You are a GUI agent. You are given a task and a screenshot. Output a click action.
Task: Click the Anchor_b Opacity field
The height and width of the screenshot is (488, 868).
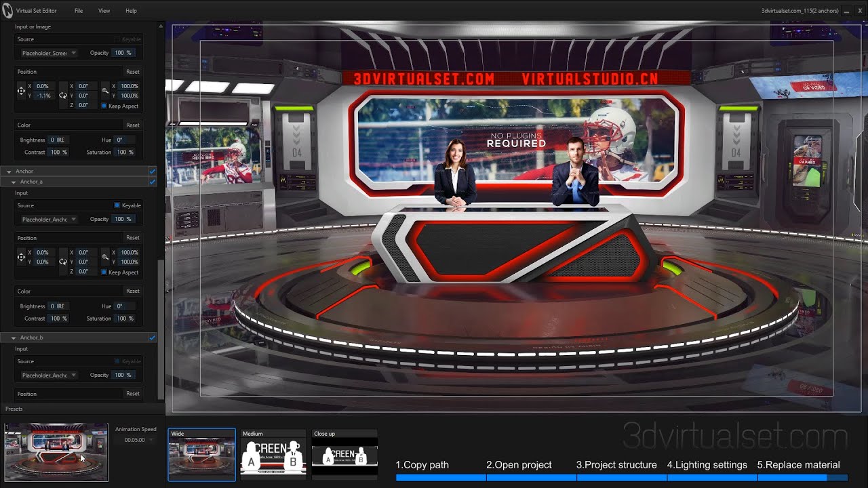(x=123, y=375)
